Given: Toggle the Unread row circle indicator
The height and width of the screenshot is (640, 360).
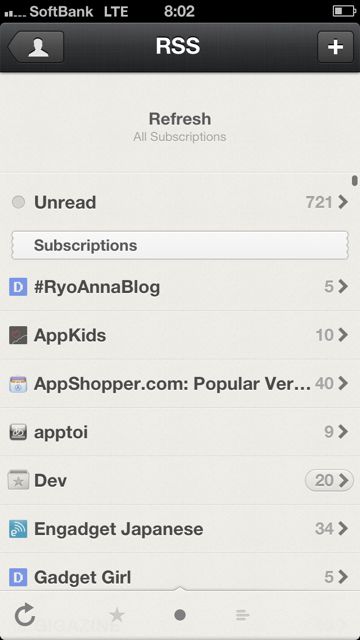Looking at the screenshot, I should [x=18, y=202].
